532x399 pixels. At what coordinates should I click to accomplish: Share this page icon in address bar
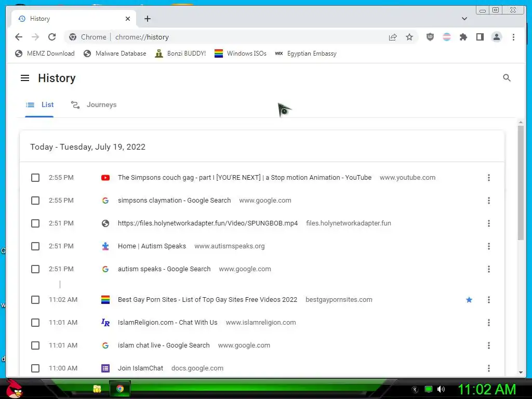(393, 37)
